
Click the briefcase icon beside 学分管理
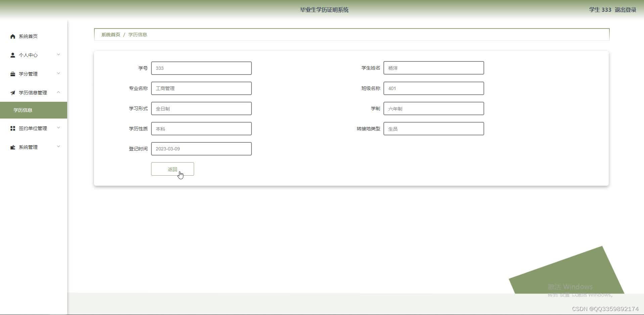[x=13, y=74]
